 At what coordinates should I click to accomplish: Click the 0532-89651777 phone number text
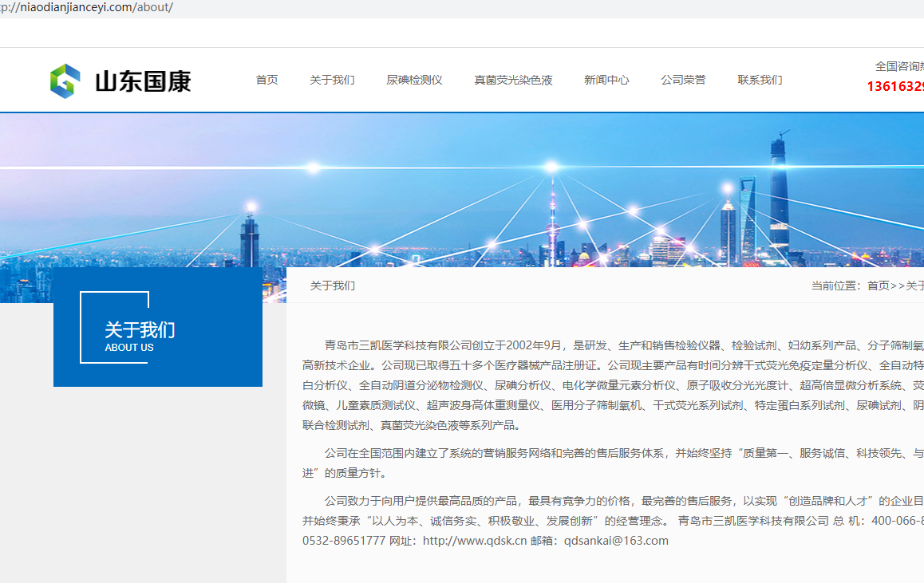[x=344, y=541]
